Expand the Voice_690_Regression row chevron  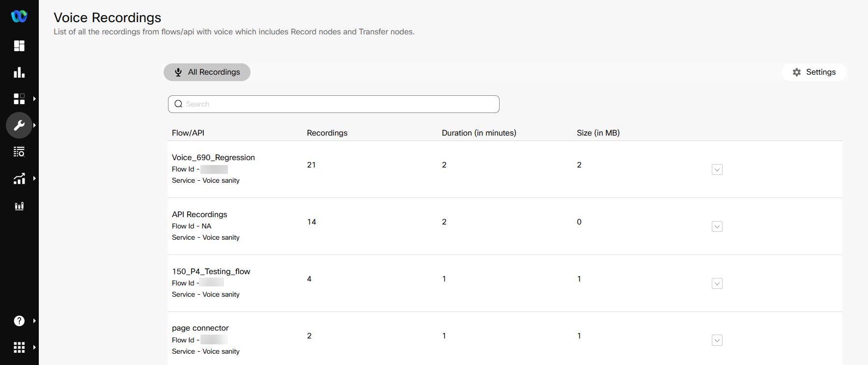[717, 169]
